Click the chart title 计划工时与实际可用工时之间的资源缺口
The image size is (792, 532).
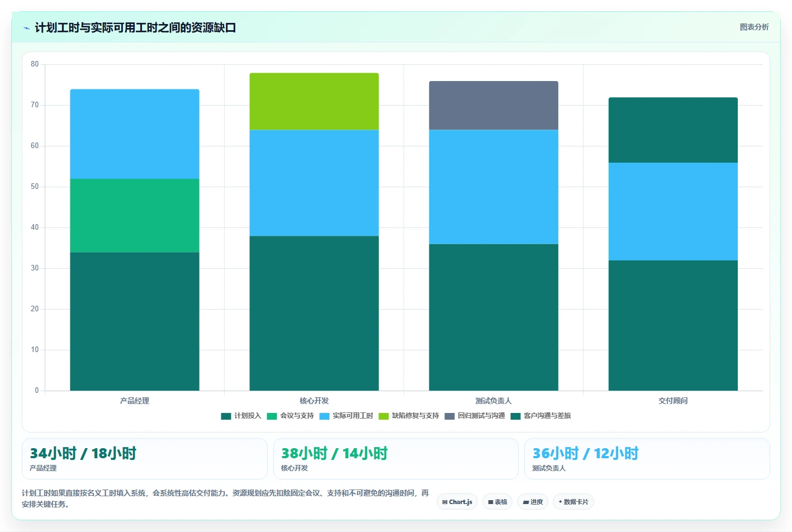click(x=135, y=28)
